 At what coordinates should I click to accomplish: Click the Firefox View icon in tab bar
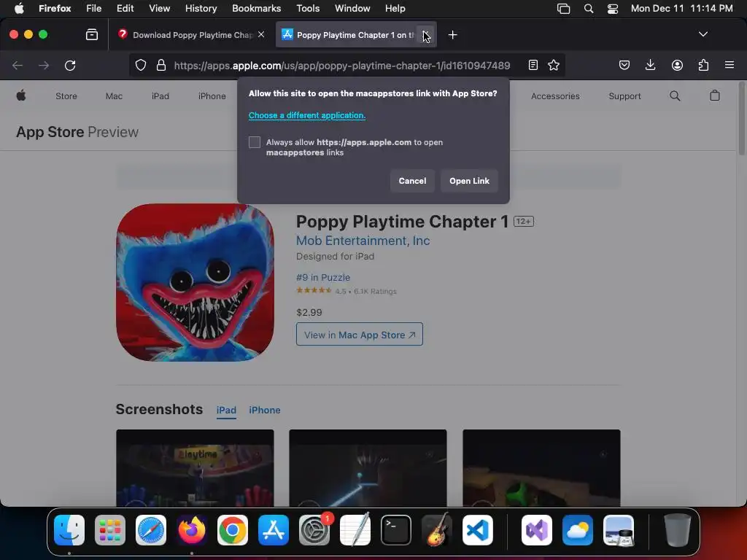91,34
